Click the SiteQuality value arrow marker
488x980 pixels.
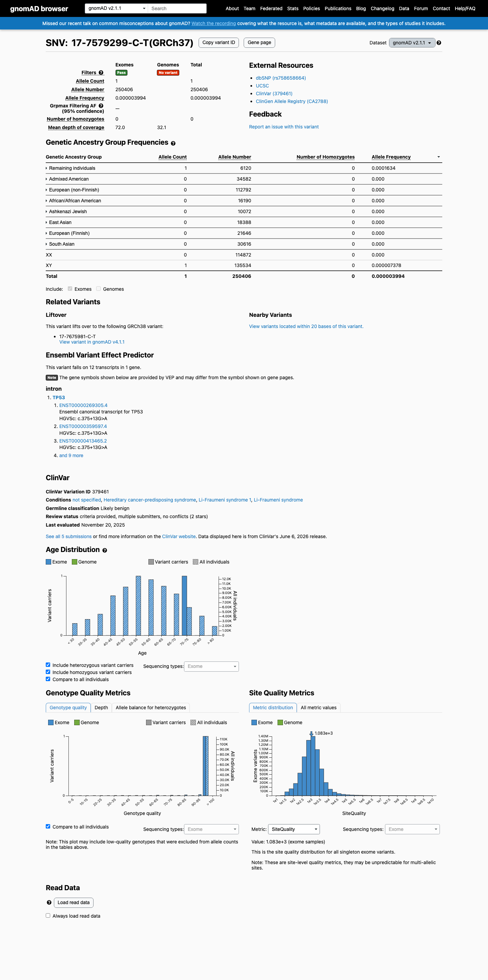click(x=311, y=734)
